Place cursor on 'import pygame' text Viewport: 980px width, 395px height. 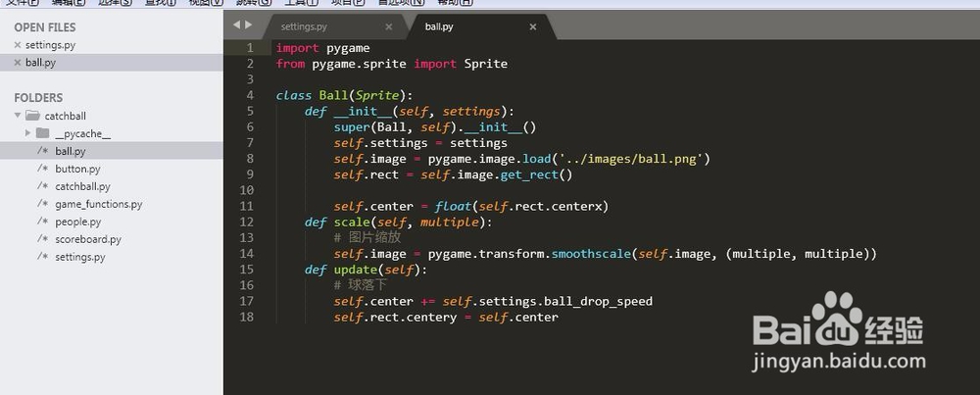(x=323, y=48)
